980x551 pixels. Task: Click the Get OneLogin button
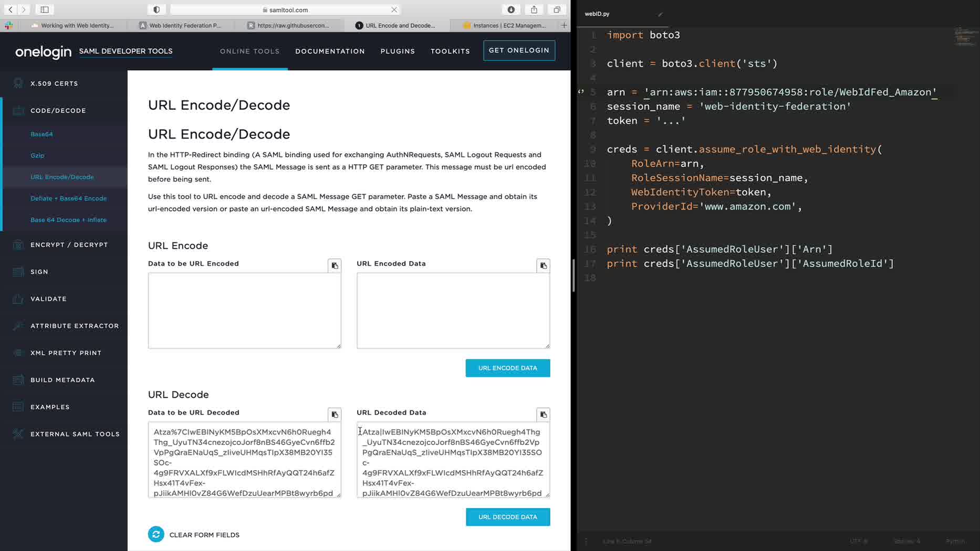(x=519, y=50)
